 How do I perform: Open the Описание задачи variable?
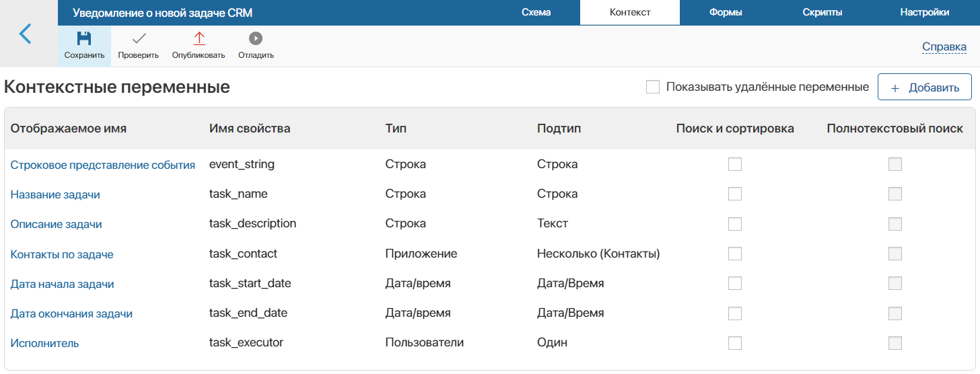pos(57,224)
